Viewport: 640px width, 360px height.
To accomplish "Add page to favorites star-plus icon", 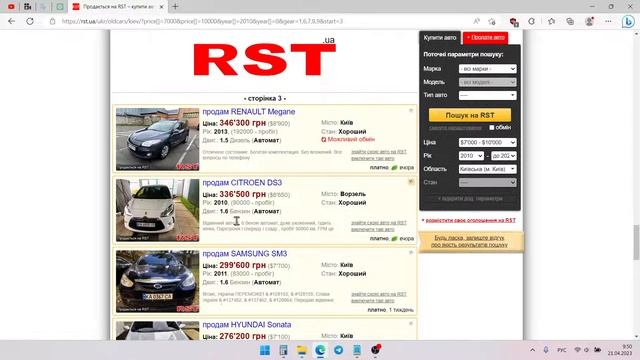I will pyautogui.click(x=492, y=21).
